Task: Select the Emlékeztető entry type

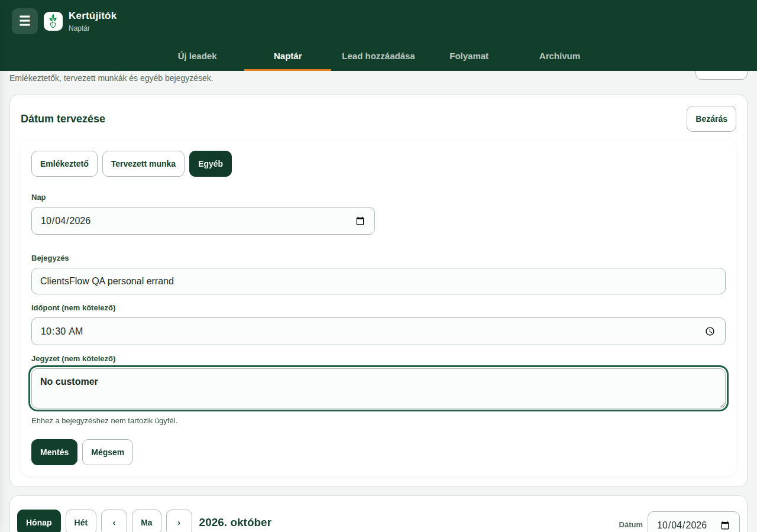Action: tap(64, 164)
